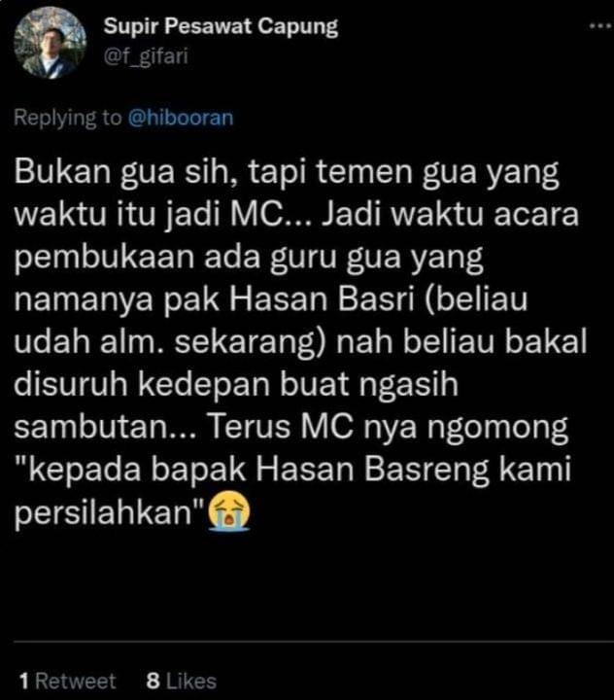
Task: Click the word "sambutan..." in the tweet
Action: pyautogui.click(x=105, y=427)
